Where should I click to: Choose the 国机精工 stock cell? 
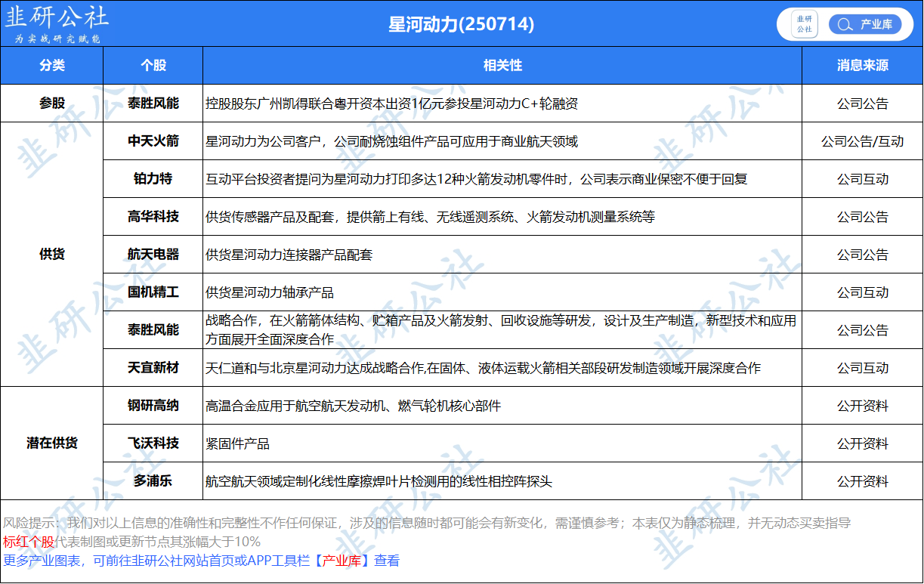coord(153,292)
